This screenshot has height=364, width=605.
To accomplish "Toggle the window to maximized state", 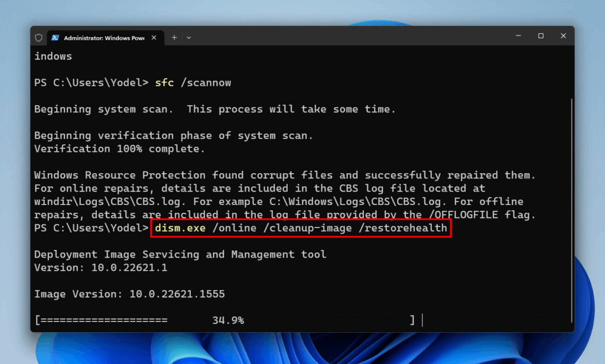I will [x=541, y=36].
